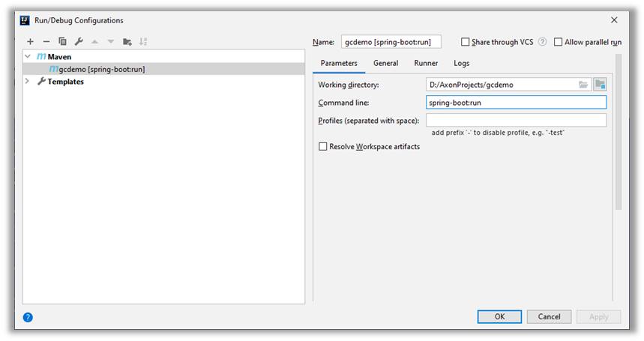The height and width of the screenshot is (341, 644).
Task: Collapse the Maven tree node
Action: pos(28,57)
